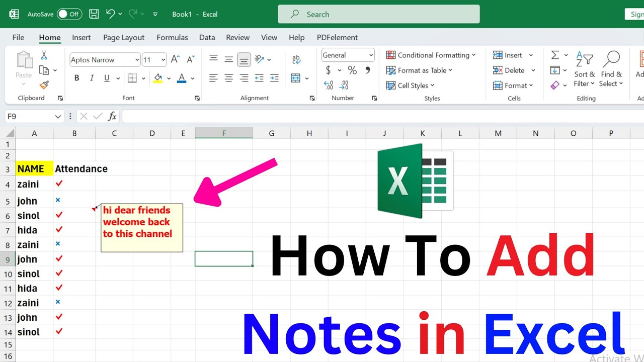
Task: Align text left in cell
Action: click(213, 78)
